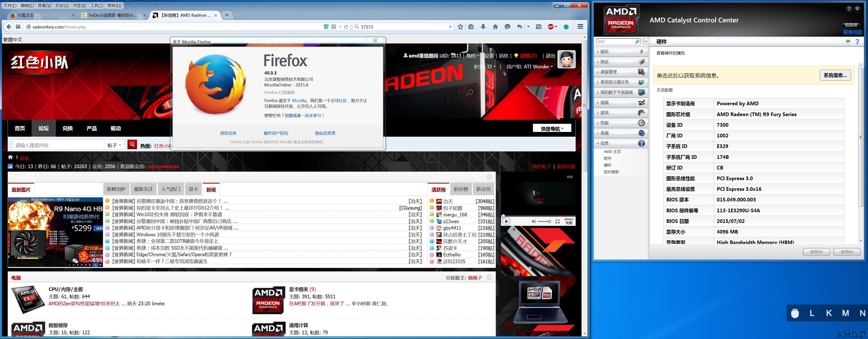This screenshot has height=339, width=868.
Task: Collapse the news panel with round toggle
Action: [x=489, y=177]
